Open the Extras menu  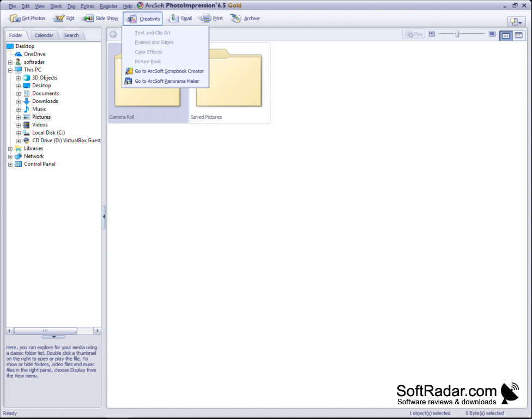pos(88,6)
